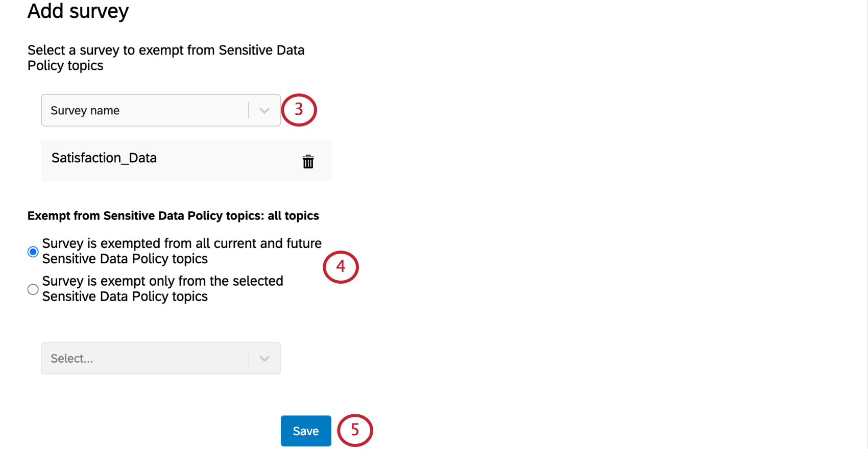Delete the Satisfaction_Data survey using trash icon

coord(308,161)
